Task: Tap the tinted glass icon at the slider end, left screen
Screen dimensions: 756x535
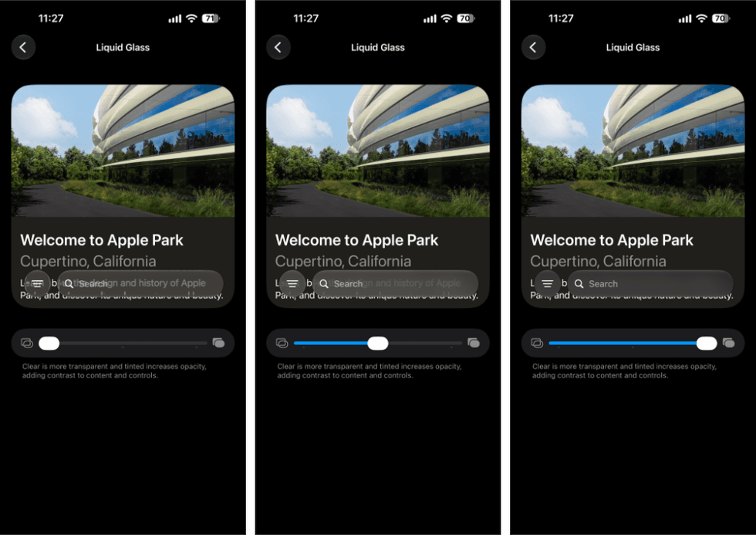Action: coord(218,343)
